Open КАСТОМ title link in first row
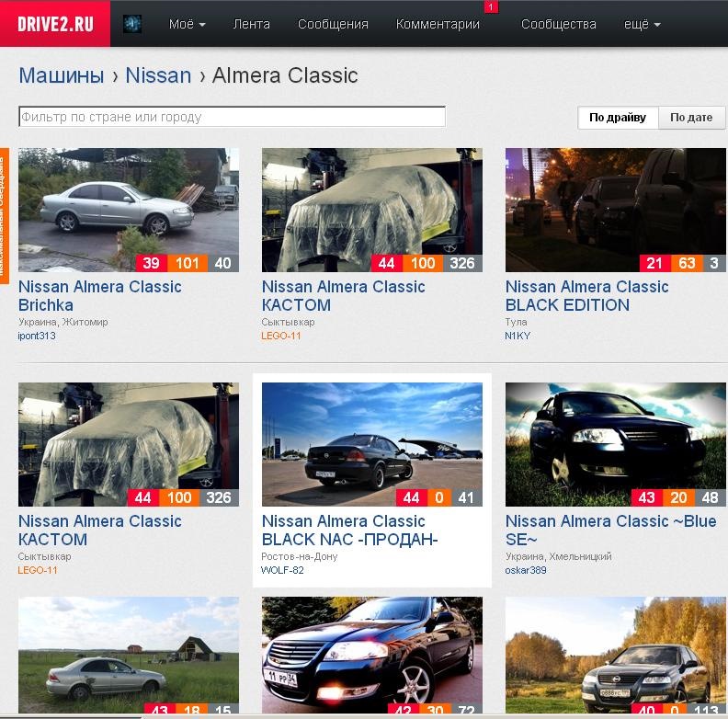The image size is (728, 719). (x=343, y=296)
